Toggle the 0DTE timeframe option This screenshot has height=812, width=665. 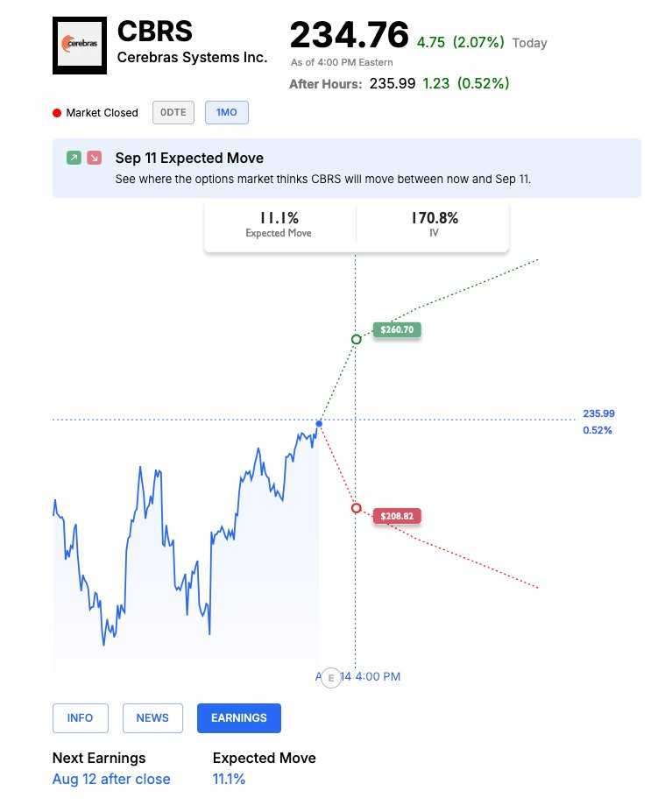pos(173,112)
